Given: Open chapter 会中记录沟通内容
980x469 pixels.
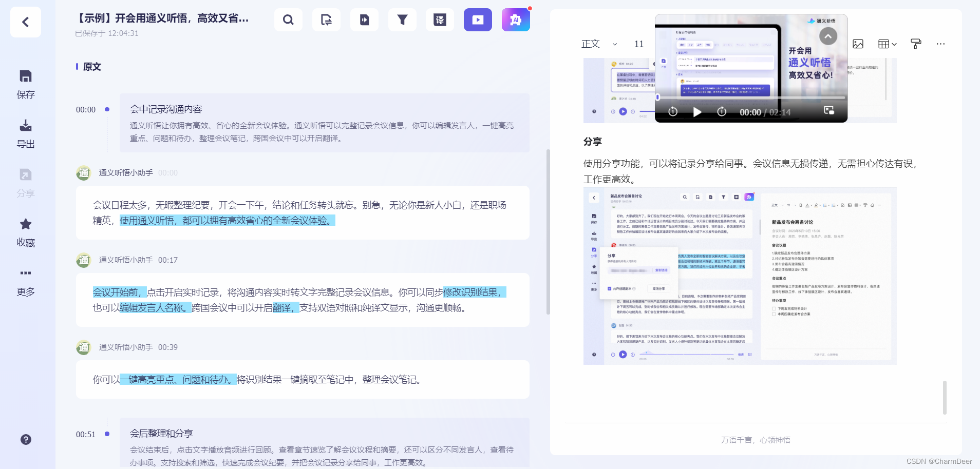Looking at the screenshot, I should pyautogui.click(x=325, y=123).
